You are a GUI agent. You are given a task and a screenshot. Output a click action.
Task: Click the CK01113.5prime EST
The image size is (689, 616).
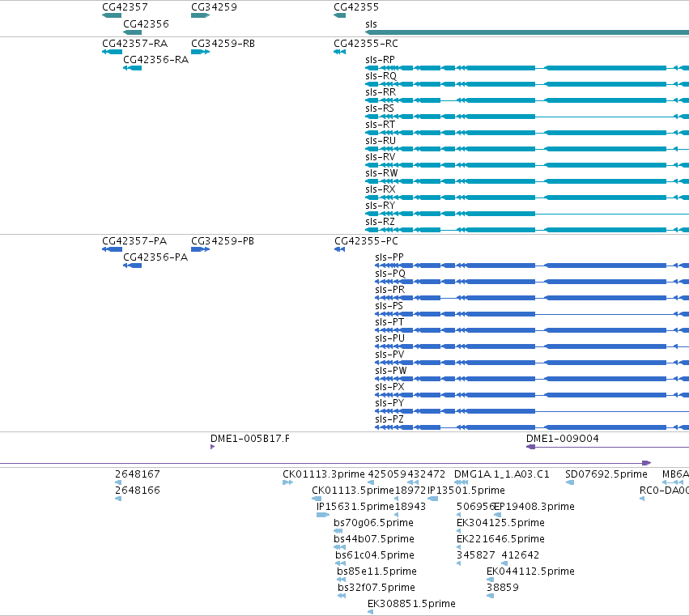pos(317,499)
